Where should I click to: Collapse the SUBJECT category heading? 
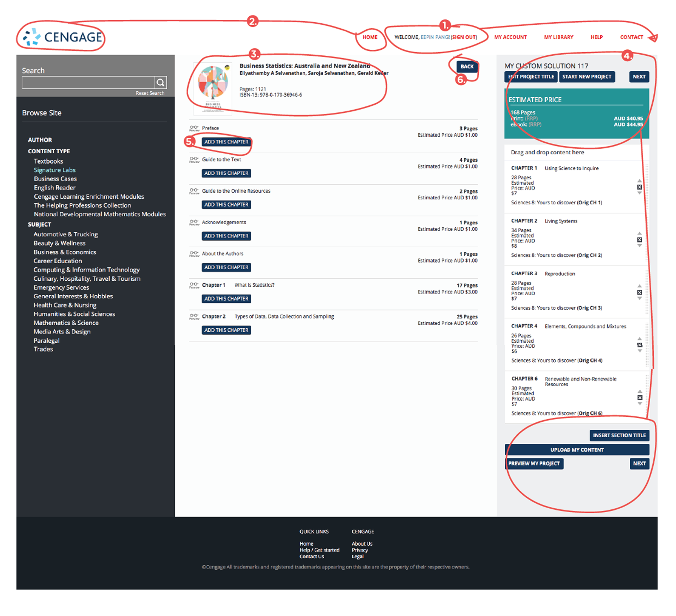[40, 224]
